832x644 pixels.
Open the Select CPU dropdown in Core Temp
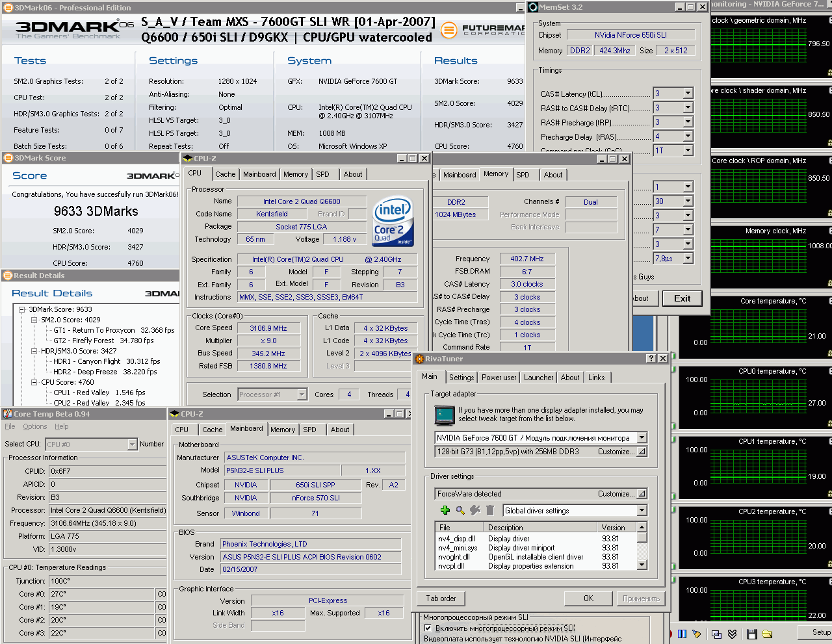click(x=132, y=444)
